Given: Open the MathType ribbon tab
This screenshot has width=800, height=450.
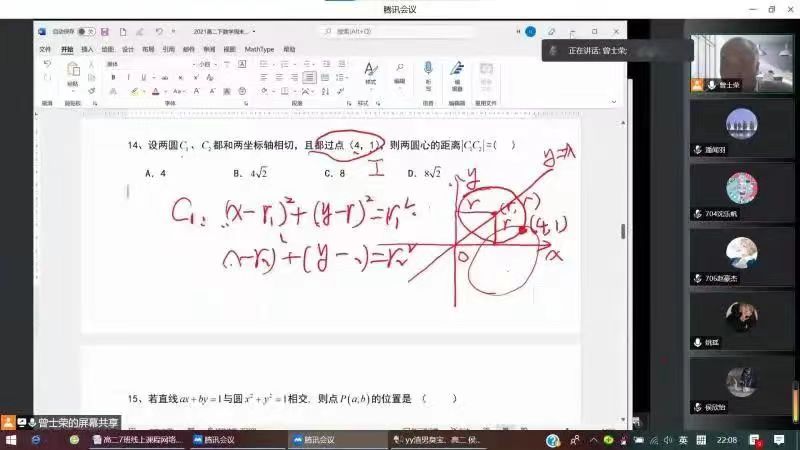Looking at the screenshot, I should (x=259, y=48).
